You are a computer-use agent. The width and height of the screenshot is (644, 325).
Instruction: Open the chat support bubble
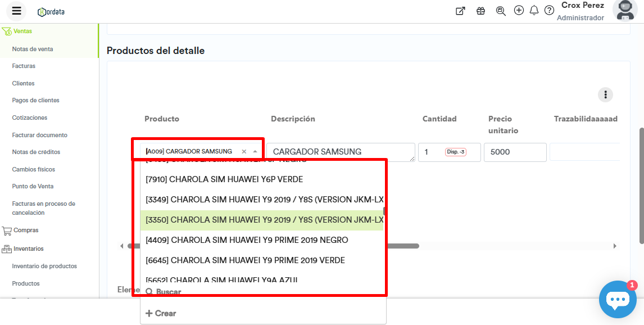(617, 299)
